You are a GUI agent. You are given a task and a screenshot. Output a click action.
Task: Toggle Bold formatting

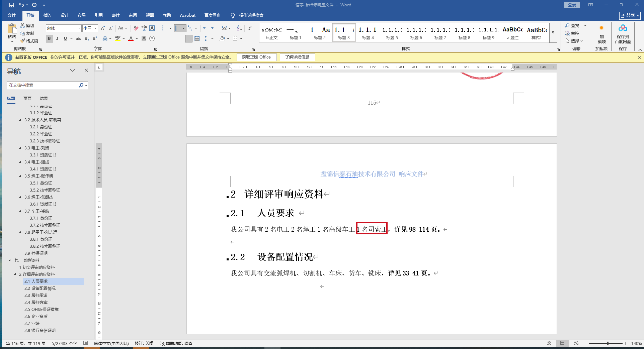pyautogui.click(x=50, y=38)
